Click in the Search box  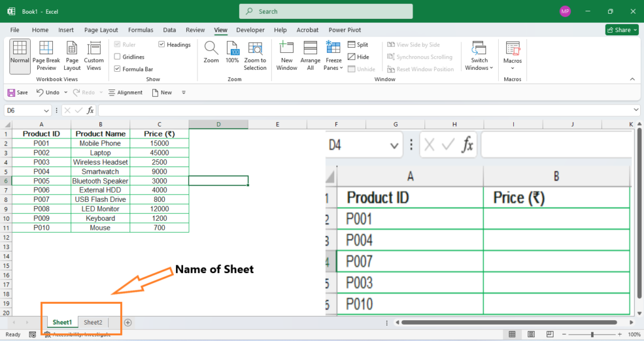[326, 11]
